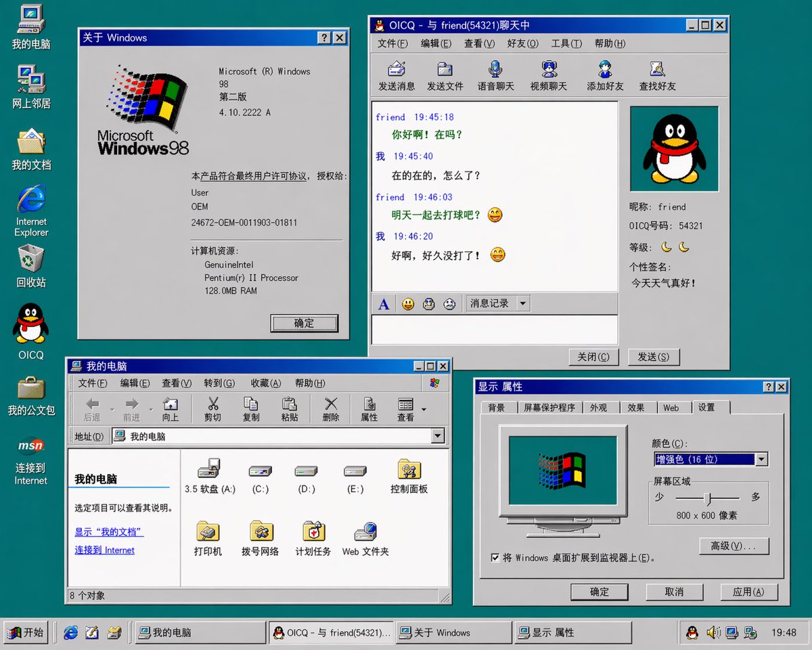Expand 地址 address bar dropdown arrow

(438, 437)
